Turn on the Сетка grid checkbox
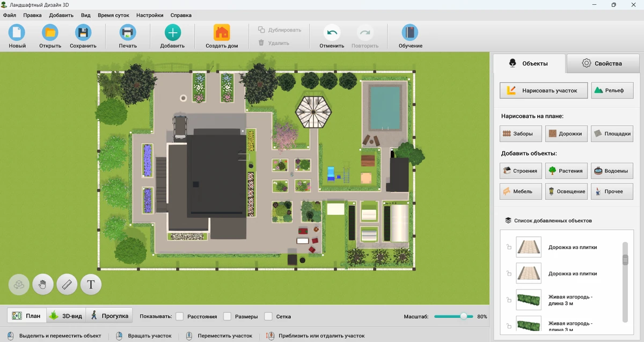The width and height of the screenshot is (644, 342). pyautogui.click(x=268, y=316)
